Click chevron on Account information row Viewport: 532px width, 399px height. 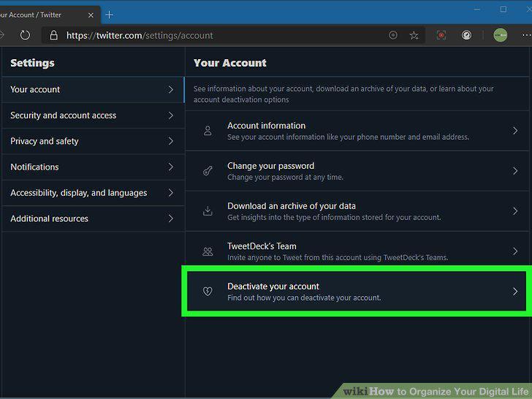pos(515,131)
